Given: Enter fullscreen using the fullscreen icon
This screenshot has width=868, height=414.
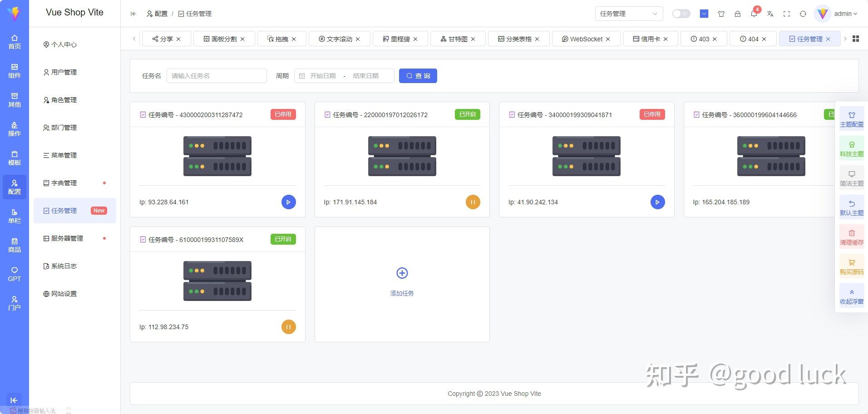Looking at the screenshot, I should (787, 14).
